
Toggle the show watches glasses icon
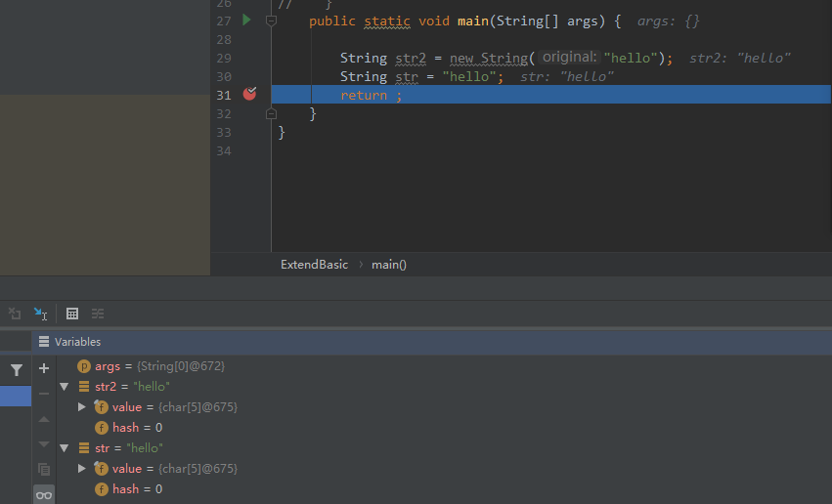[x=44, y=495]
